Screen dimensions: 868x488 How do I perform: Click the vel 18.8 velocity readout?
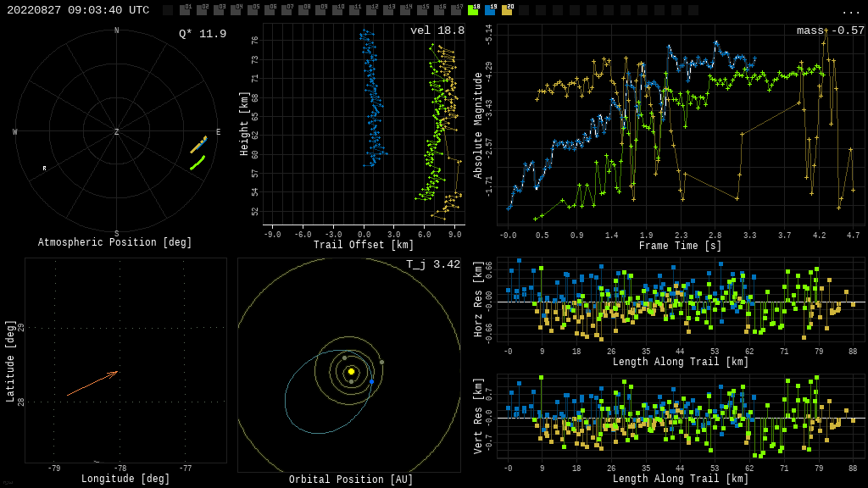[x=437, y=30]
